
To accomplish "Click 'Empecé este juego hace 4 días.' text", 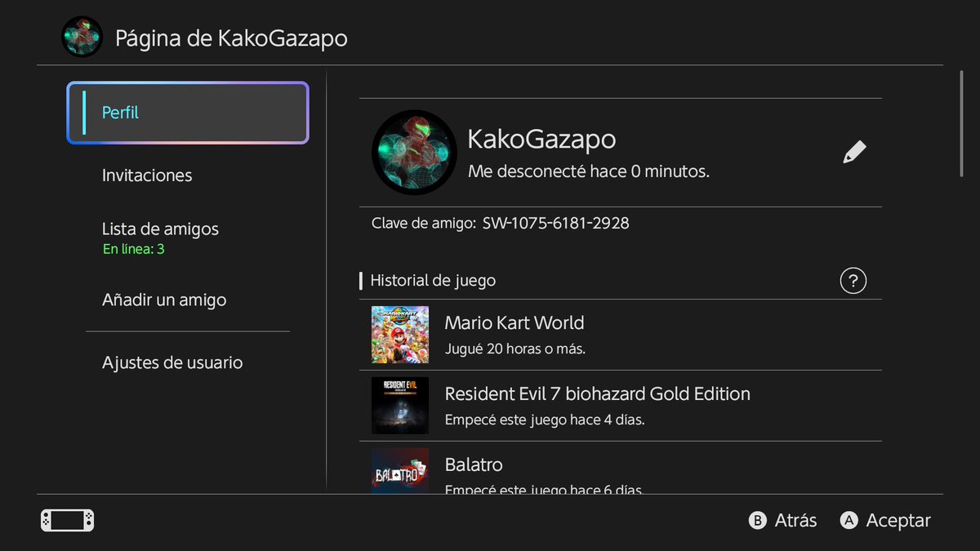I will (x=545, y=420).
